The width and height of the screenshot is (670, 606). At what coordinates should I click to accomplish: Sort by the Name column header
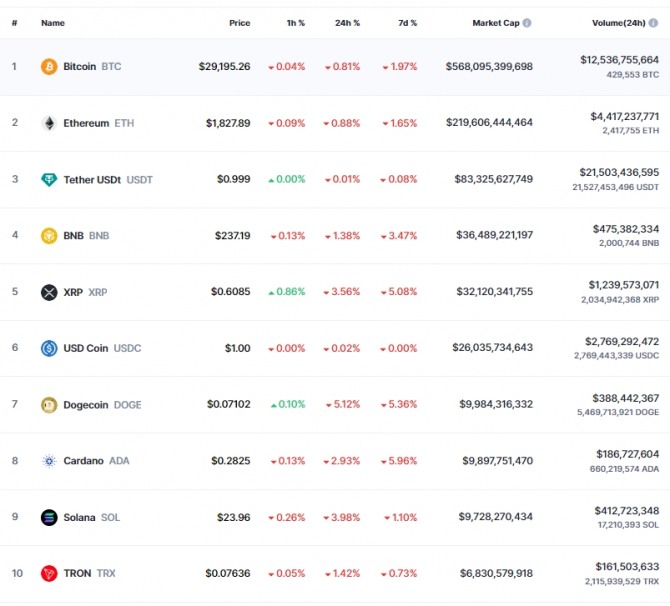coord(53,23)
